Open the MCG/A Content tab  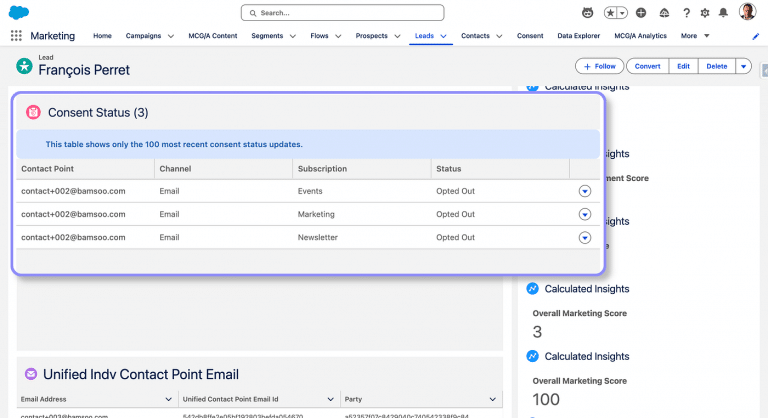coord(213,36)
